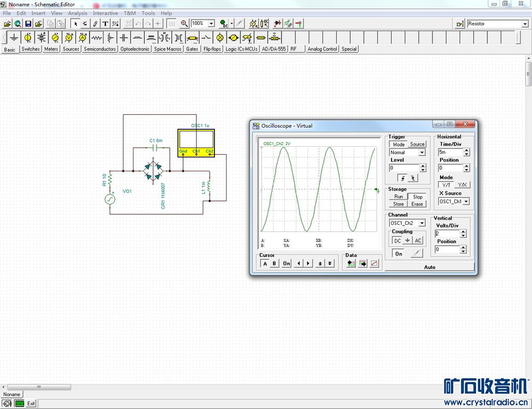Turn cursor On in oscilloscope

[x=287, y=263]
